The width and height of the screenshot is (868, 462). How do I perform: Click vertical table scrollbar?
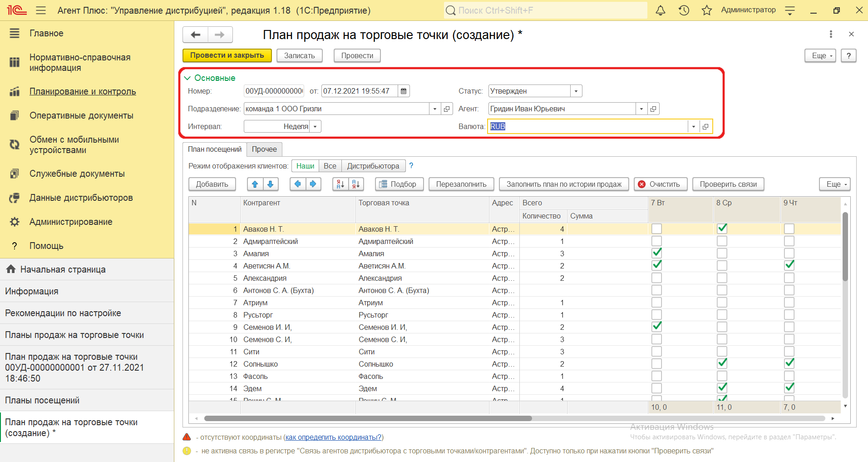coord(845,246)
